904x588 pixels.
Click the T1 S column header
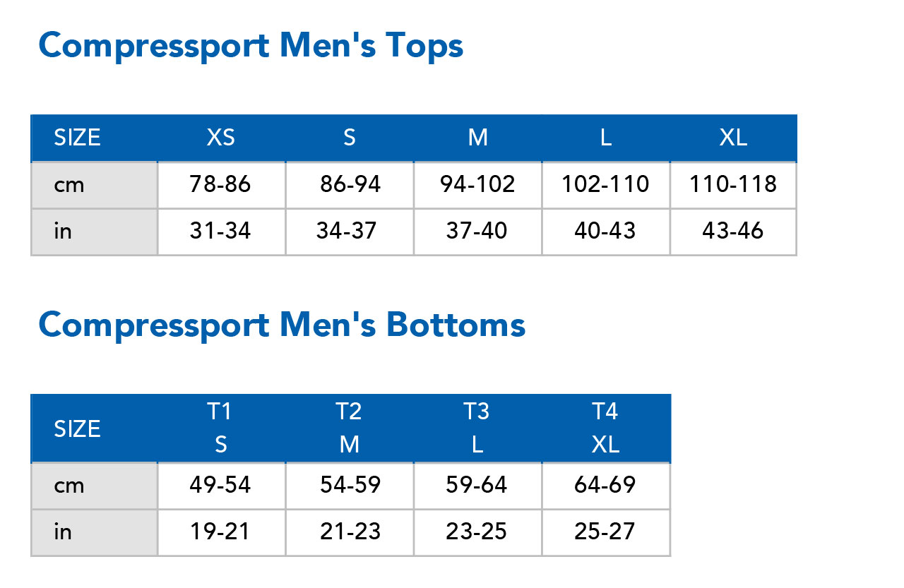221,428
